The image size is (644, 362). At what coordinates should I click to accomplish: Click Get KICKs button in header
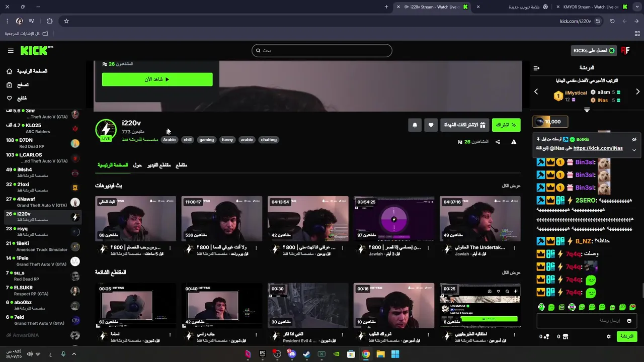pos(594,50)
